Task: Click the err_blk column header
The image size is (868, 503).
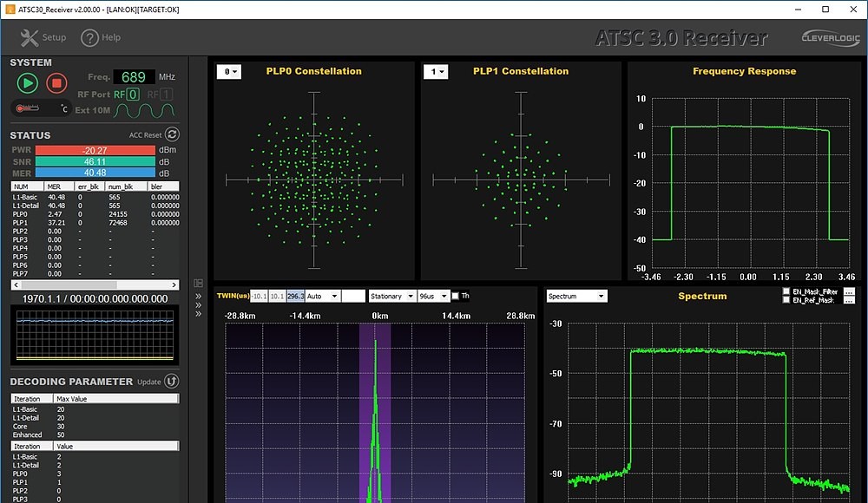Action: pos(89,186)
